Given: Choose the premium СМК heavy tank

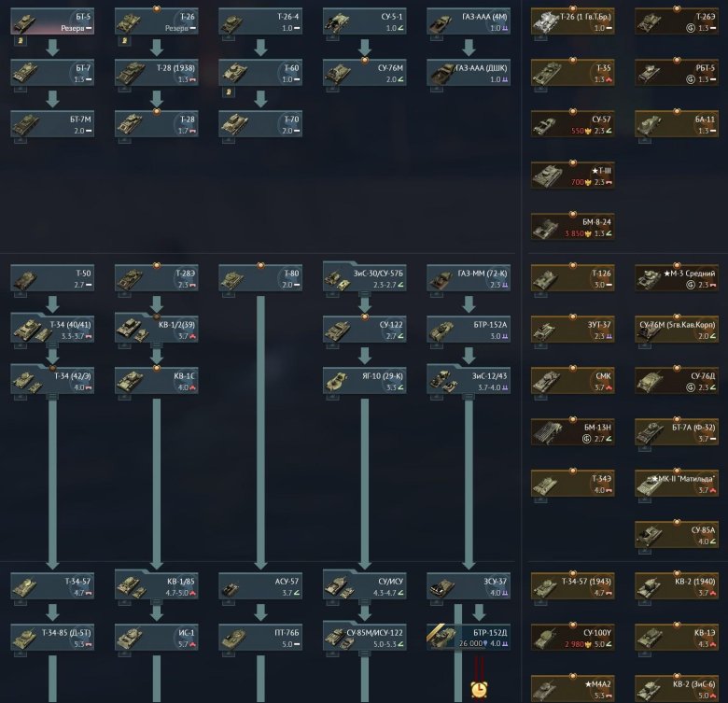Looking at the screenshot, I should [572, 380].
